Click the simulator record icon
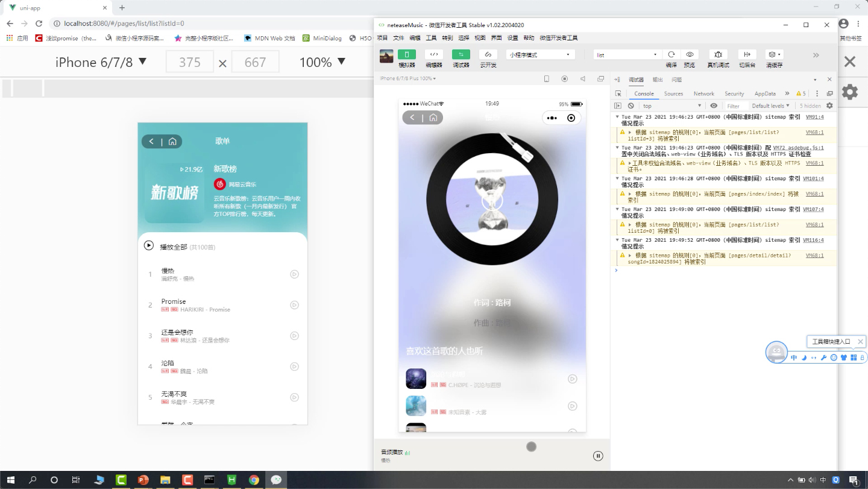Screen dimensions: 868x489 pyautogui.click(x=565, y=79)
